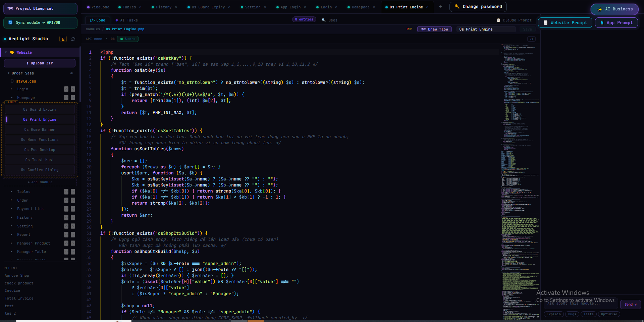This screenshot has width=644, height=322.
Task: Click the reload icon above the code minimap
Action: coord(531,39)
